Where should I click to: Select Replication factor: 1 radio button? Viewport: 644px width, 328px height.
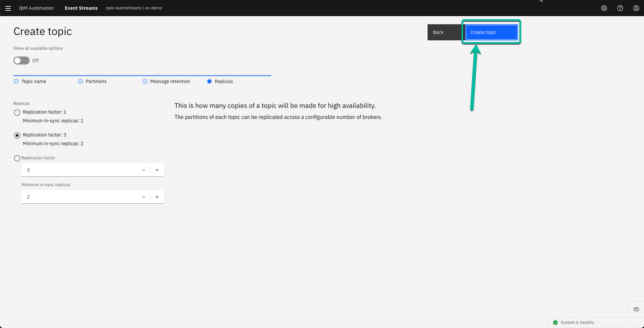[x=17, y=111]
